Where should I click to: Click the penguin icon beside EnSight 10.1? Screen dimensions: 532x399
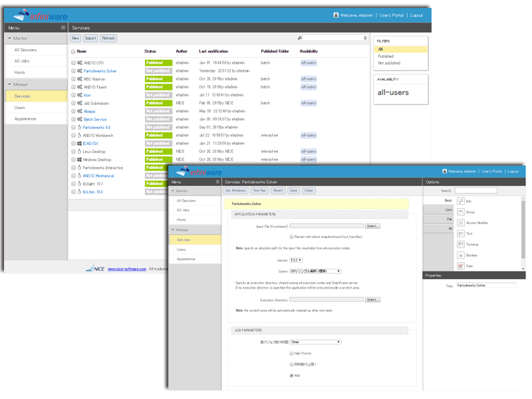79,184
